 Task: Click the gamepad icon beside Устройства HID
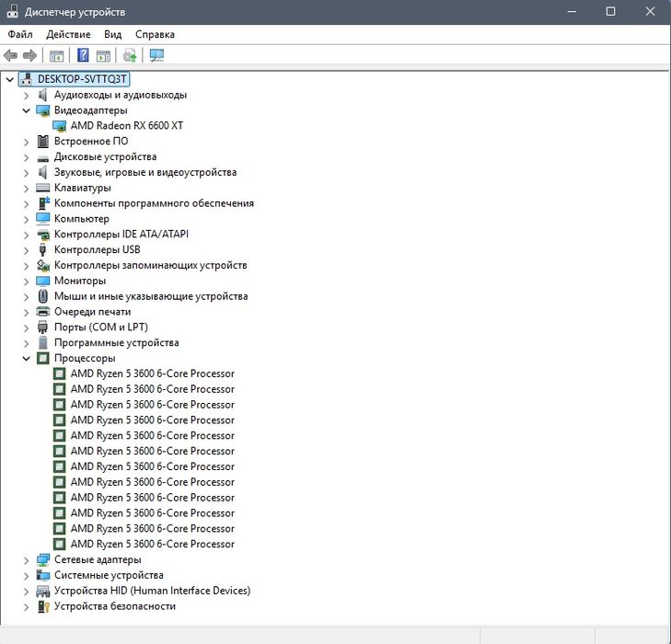pos(42,591)
